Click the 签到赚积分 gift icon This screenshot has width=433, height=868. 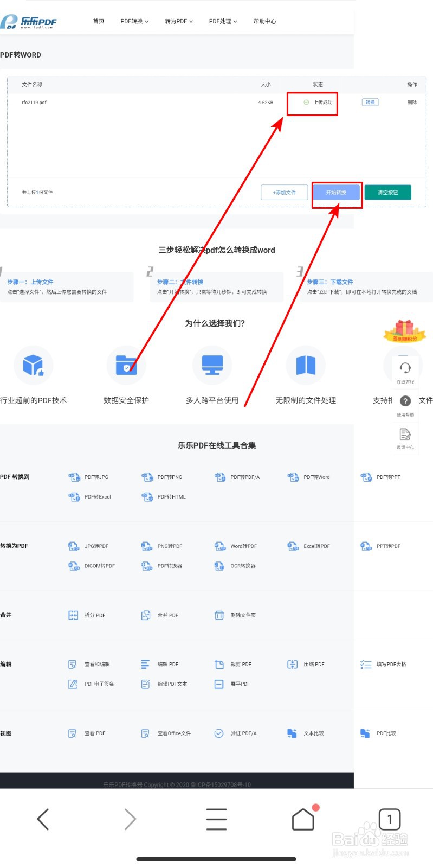coord(405,331)
